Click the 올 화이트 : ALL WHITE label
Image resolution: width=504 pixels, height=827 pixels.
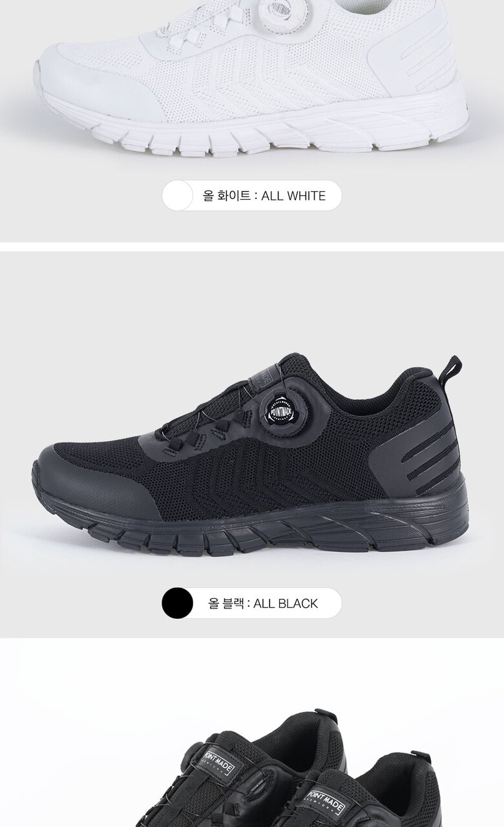264,196
